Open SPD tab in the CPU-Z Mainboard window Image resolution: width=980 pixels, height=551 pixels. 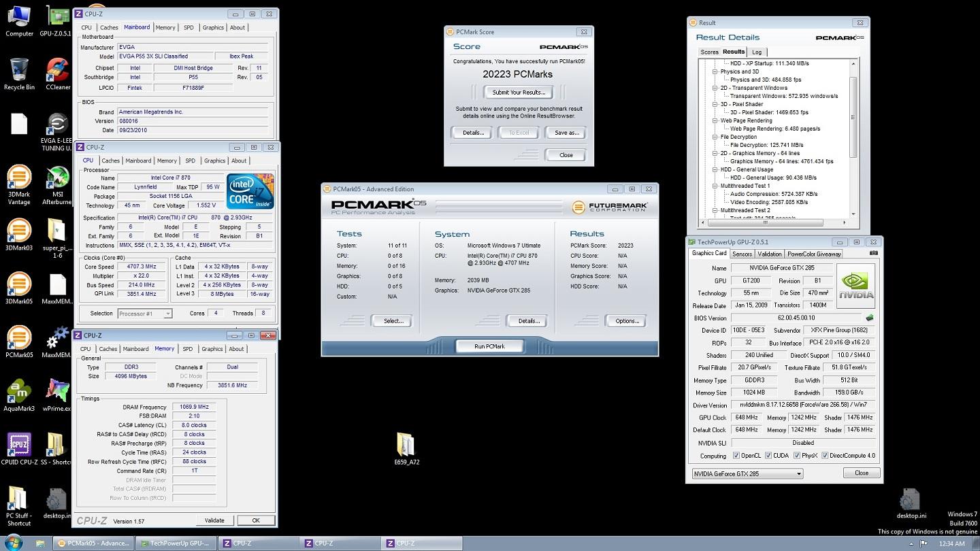pyautogui.click(x=189, y=28)
